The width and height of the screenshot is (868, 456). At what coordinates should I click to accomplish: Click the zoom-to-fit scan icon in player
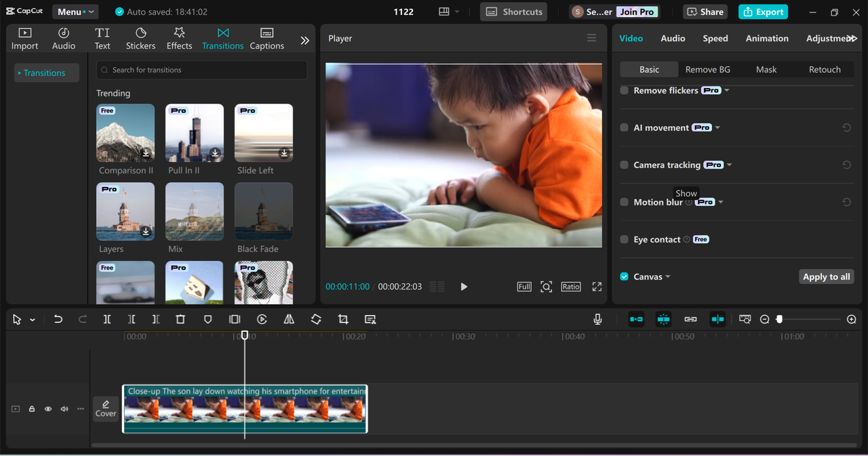click(x=546, y=287)
